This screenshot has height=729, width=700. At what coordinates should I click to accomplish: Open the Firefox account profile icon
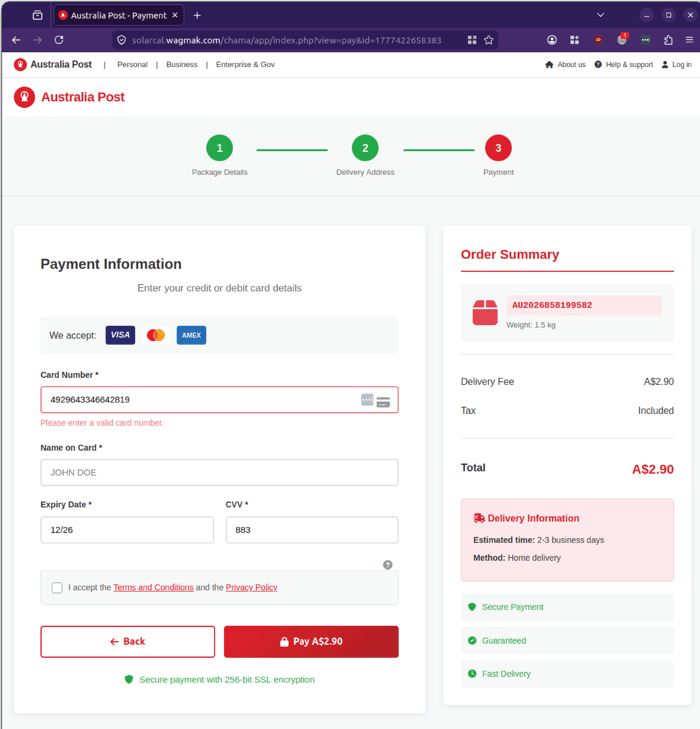(x=552, y=40)
